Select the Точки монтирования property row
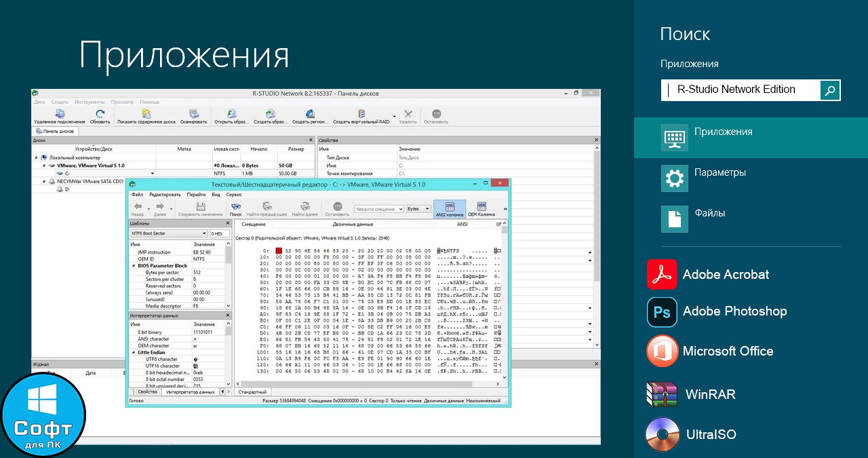 (455, 174)
